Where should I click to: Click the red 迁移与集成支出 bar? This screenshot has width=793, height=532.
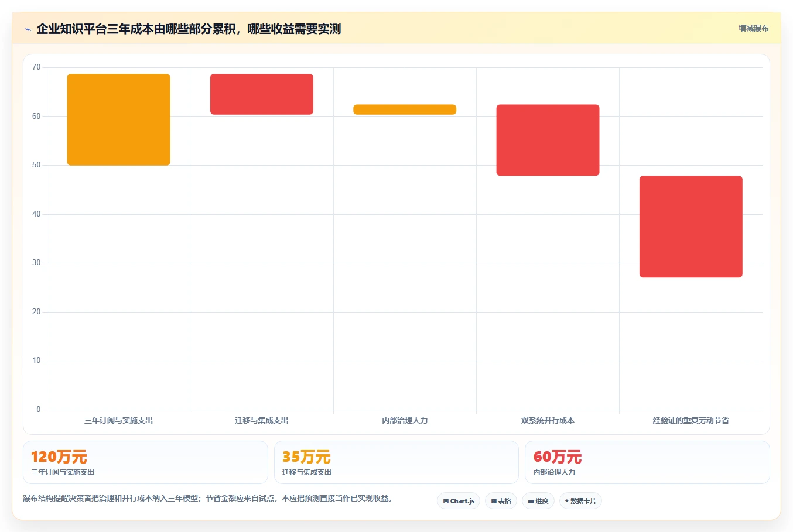[x=262, y=94]
